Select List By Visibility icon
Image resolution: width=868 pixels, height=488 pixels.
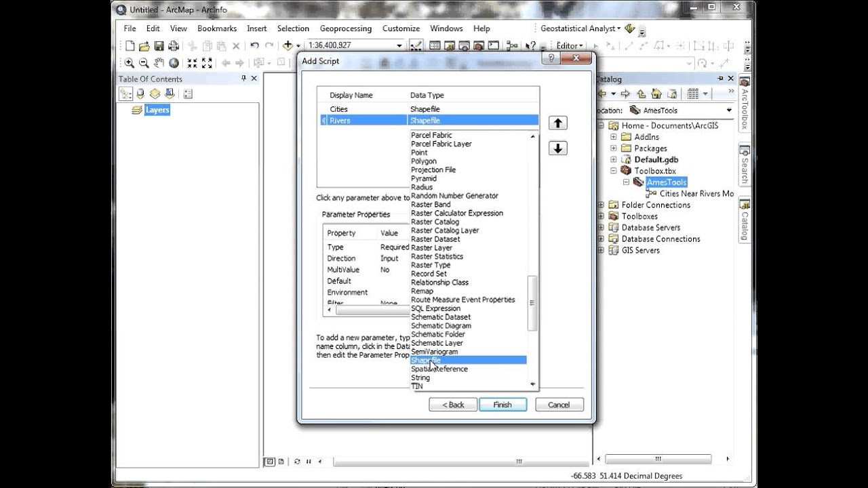click(x=155, y=94)
